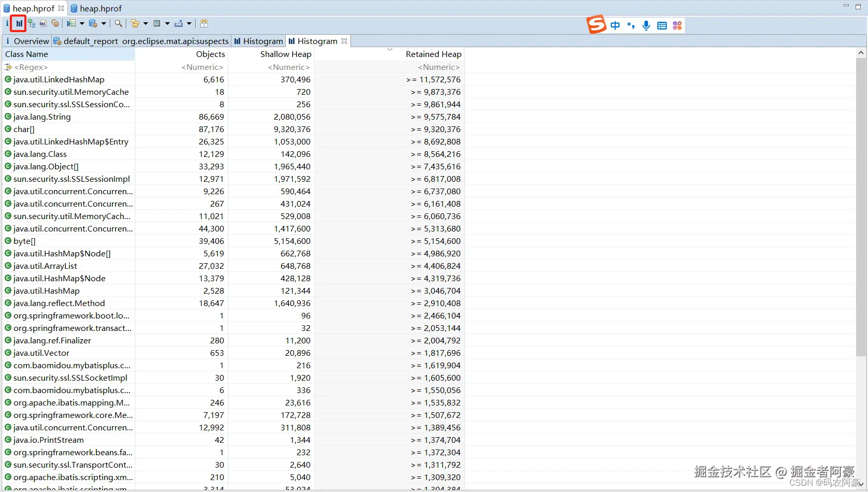Open the dominator tree view icon
Screen dimensions: 868x492
click(x=32, y=23)
